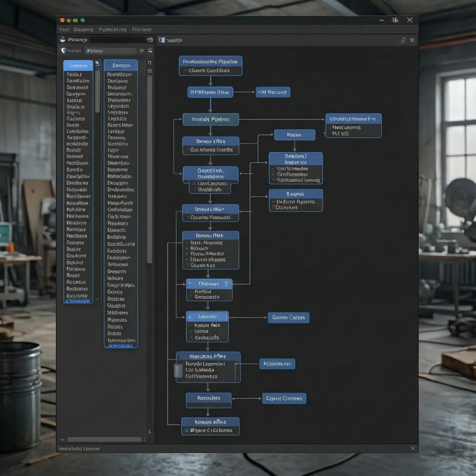Click the grid icon in the window title bar

coord(394,20)
